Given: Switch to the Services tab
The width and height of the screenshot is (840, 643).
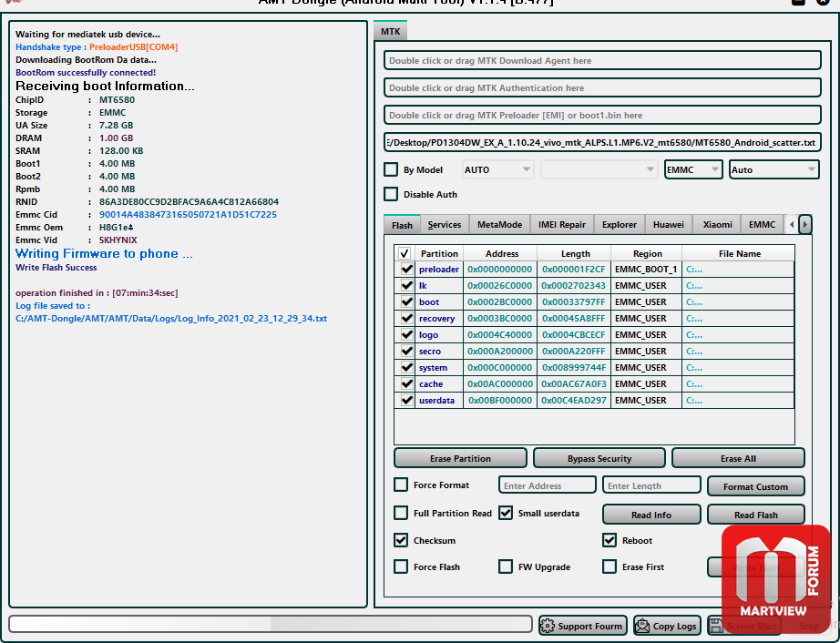Looking at the screenshot, I should click(445, 225).
